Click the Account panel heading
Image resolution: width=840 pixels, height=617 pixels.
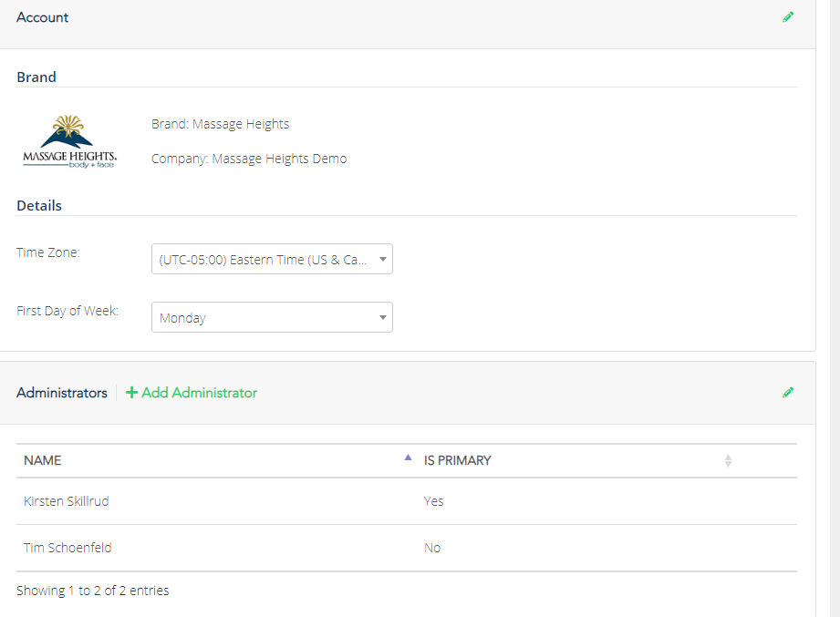43,17
